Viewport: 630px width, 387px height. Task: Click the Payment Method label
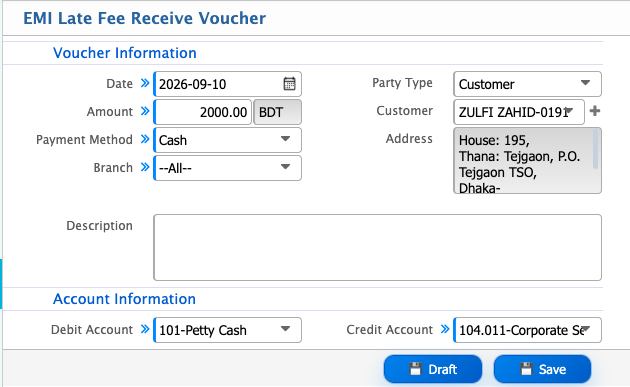click(84, 140)
